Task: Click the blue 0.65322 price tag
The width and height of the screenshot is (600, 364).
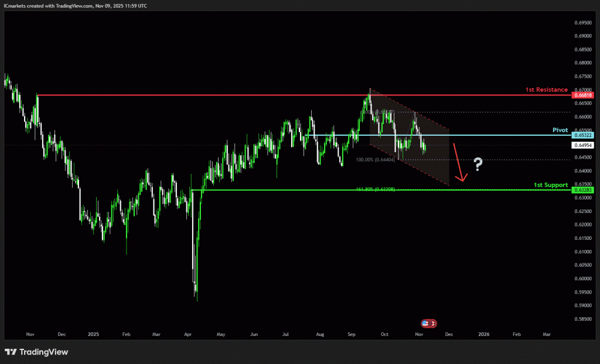Action: [582, 135]
